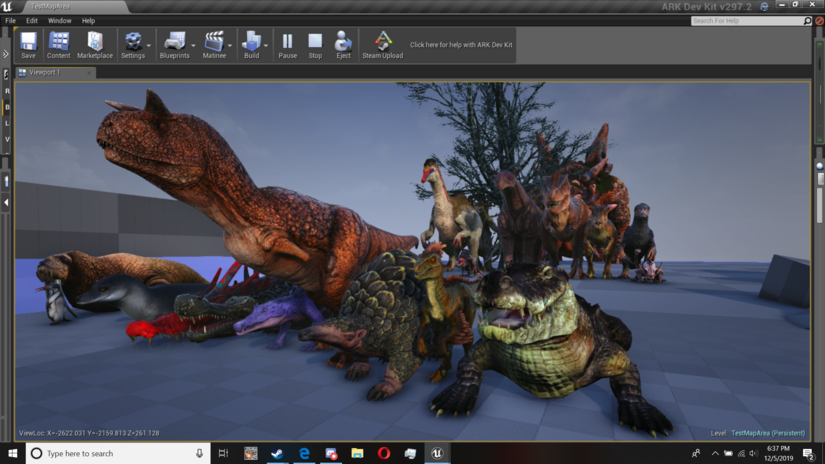Expand the Build options dropdown arrow
825x464 pixels.
pyautogui.click(x=266, y=45)
